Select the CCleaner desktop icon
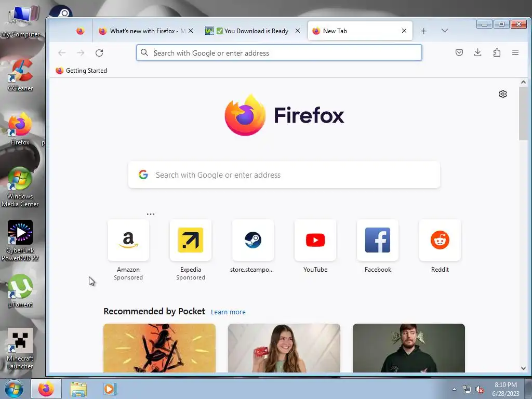 pyautogui.click(x=20, y=75)
